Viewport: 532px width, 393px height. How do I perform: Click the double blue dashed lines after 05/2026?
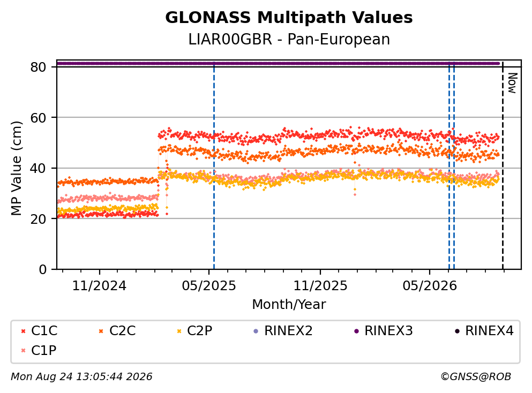click(452, 166)
